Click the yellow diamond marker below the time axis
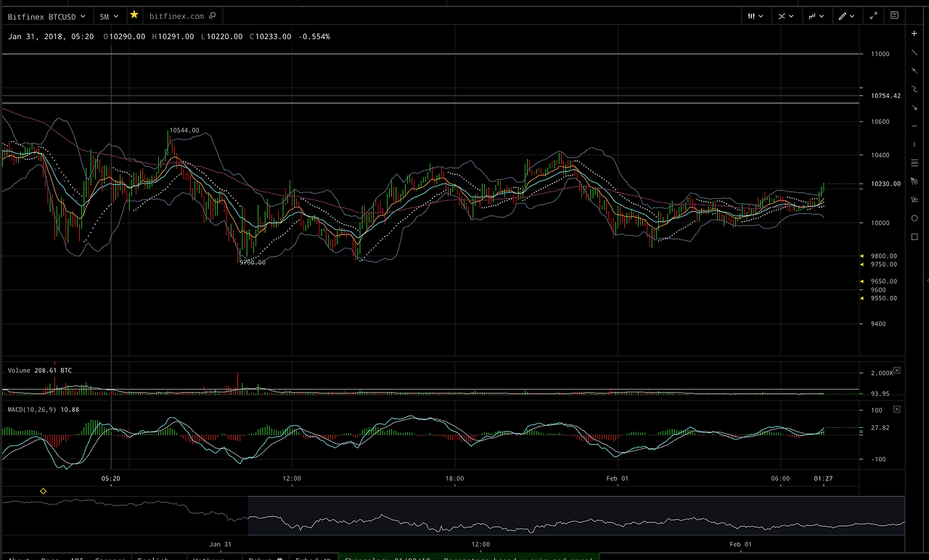The height and width of the screenshot is (560, 929). (x=43, y=491)
